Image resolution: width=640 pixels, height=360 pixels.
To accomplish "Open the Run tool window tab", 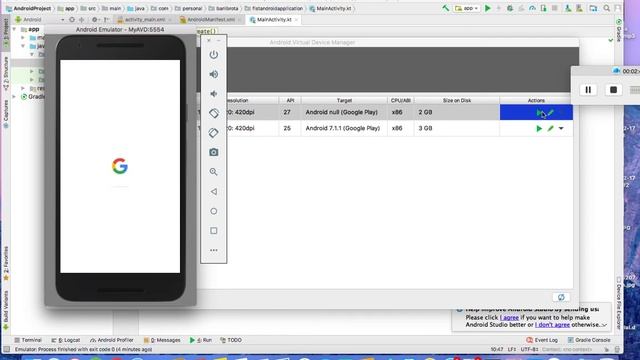I will 200,340.
